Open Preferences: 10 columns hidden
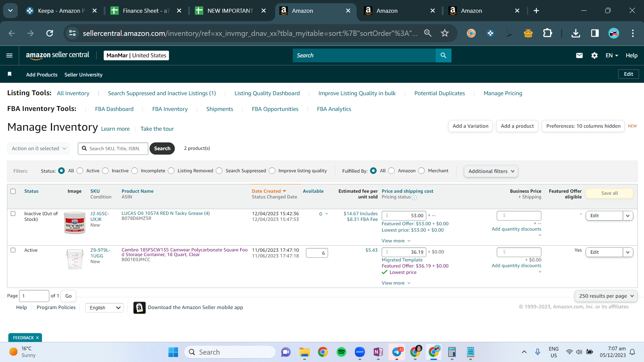 tap(583, 126)
